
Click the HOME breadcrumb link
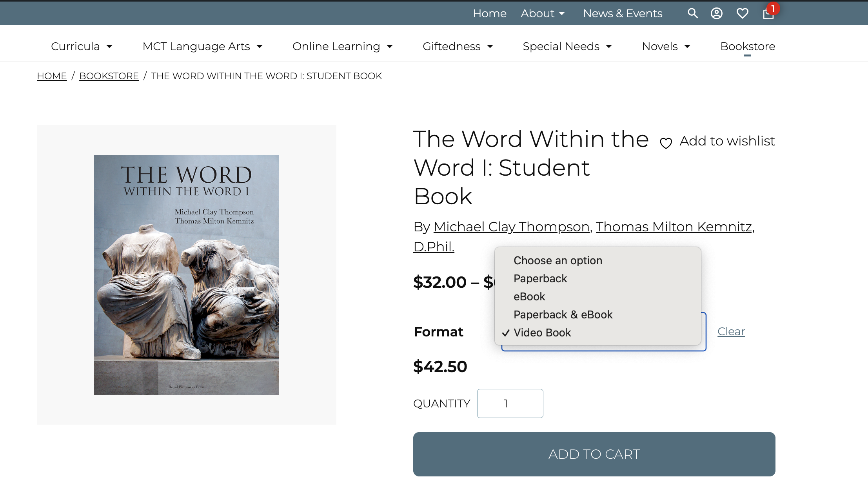point(52,76)
